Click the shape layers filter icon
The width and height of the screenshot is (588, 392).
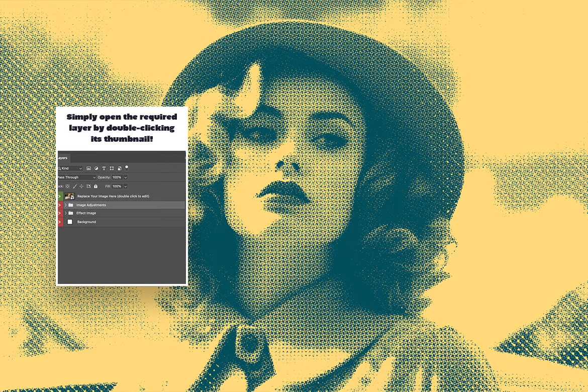[x=112, y=168]
